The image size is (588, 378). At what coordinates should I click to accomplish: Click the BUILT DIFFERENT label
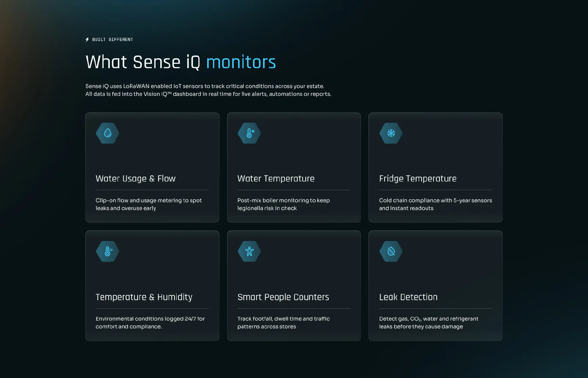coord(113,39)
